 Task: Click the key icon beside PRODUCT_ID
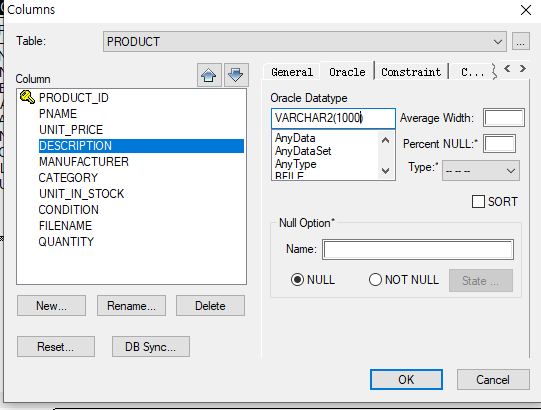27,97
